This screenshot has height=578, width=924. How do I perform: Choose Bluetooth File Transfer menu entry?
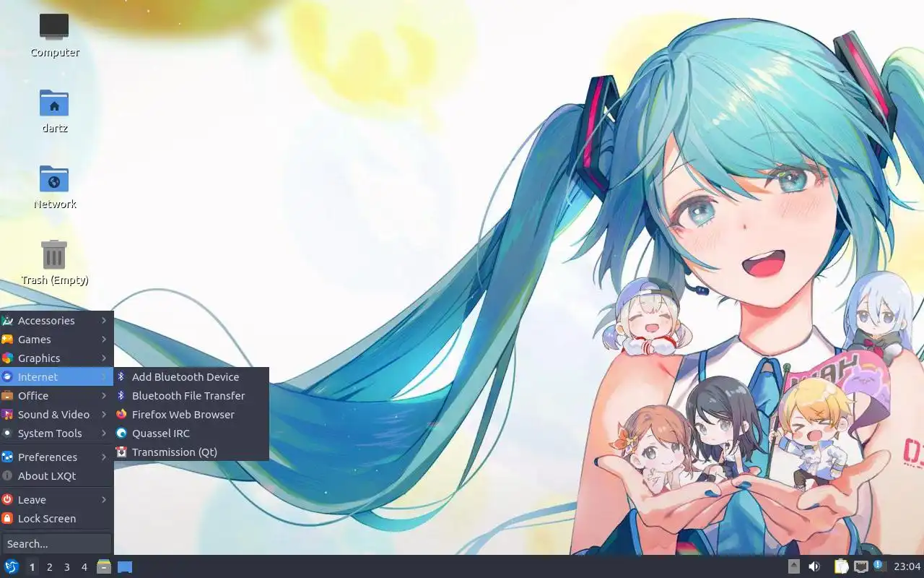(x=191, y=396)
